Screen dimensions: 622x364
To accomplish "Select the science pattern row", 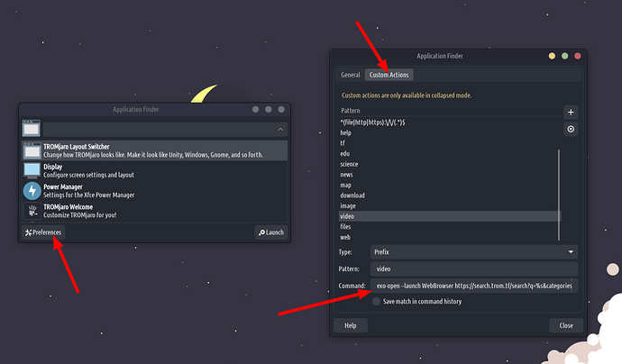I will tap(449, 164).
